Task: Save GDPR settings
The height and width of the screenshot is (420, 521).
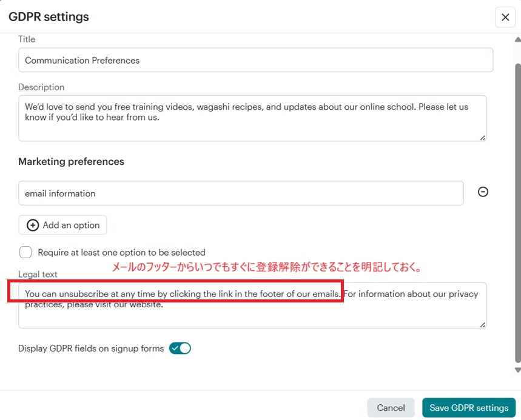Action: (469, 408)
